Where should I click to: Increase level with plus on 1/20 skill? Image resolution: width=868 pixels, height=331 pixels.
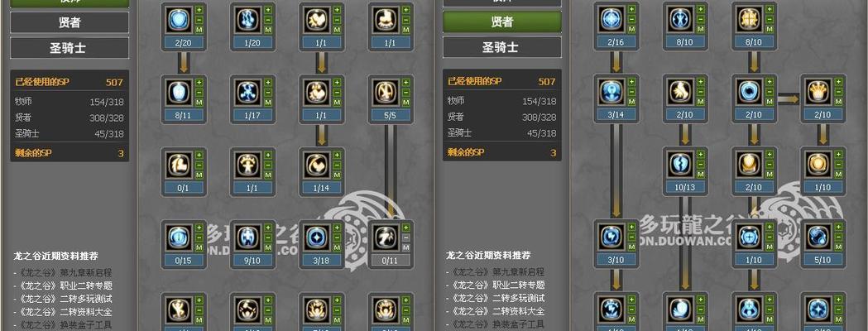(268, 10)
